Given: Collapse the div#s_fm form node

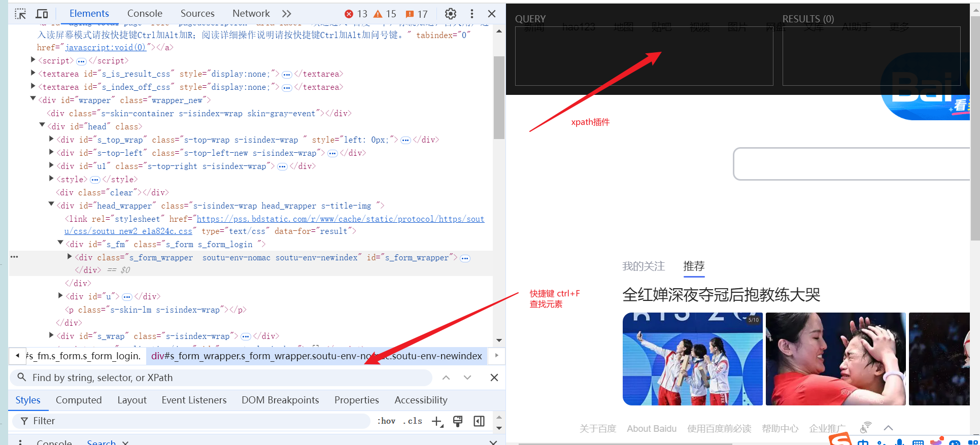Looking at the screenshot, I should pyautogui.click(x=60, y=244).
